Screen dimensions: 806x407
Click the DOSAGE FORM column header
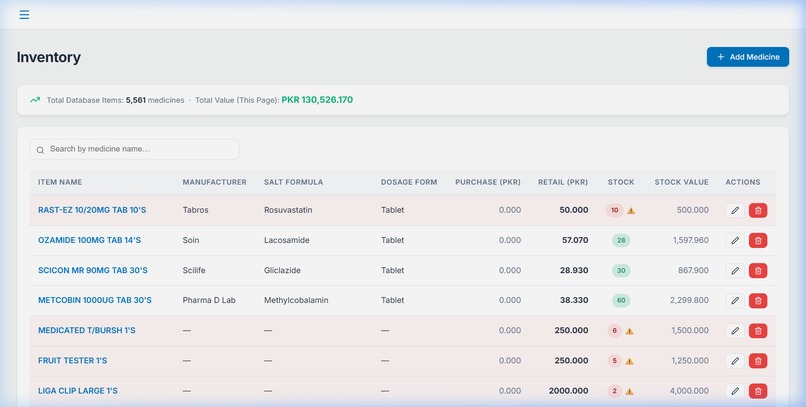[409, 182]
